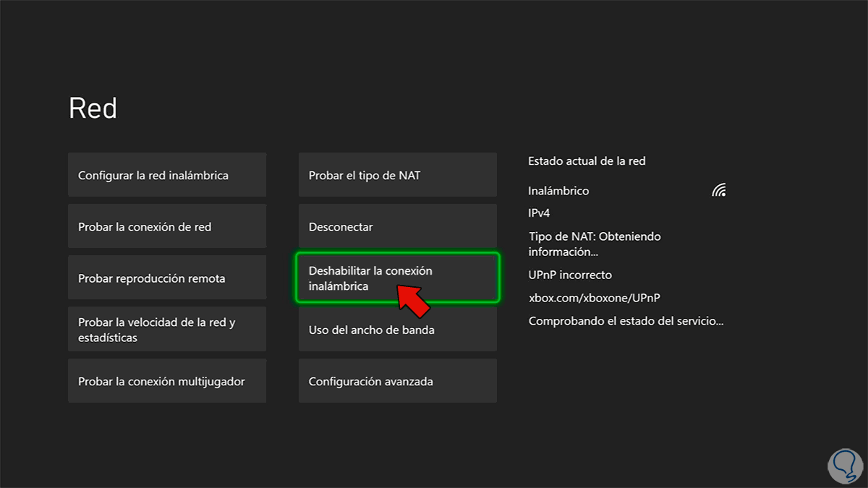Click the xbox.com/xboxone/UPnP link text
Screen dimensions: 868x488
click(594, 298)
